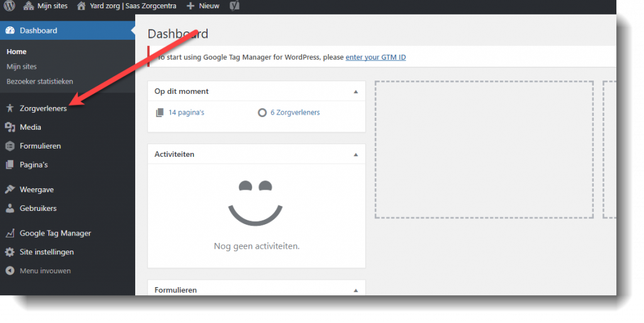The width and height of the screenshot is (644, 323).
Task: Click the Formulieren widget title
Action: [x=175, y=290]
